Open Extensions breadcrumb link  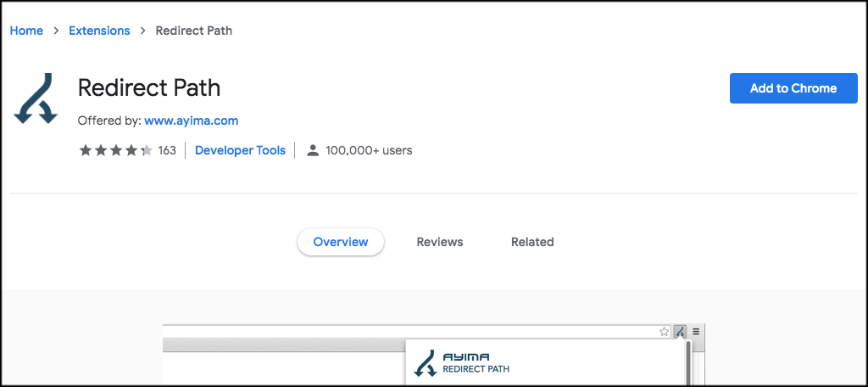[x=99, y=31]
